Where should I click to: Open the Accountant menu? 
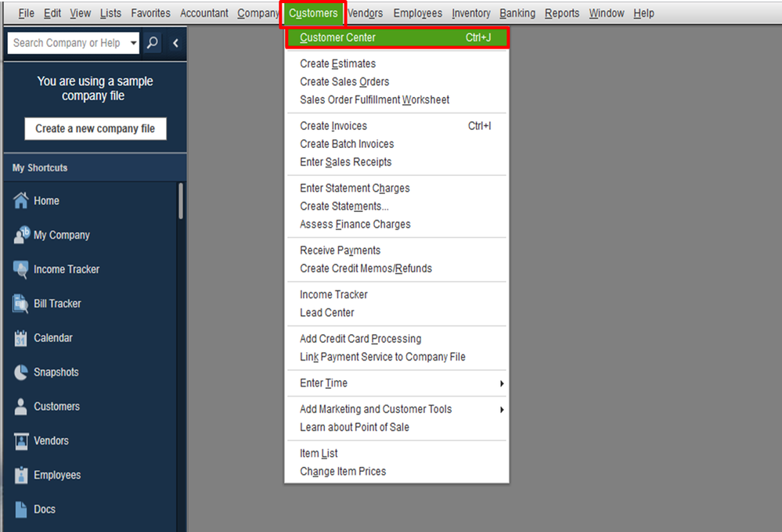(x=204, y=13)
